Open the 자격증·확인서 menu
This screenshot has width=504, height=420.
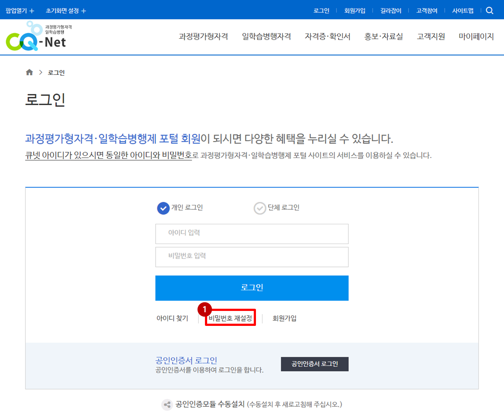pyautogui.click(x=328, y=37)
